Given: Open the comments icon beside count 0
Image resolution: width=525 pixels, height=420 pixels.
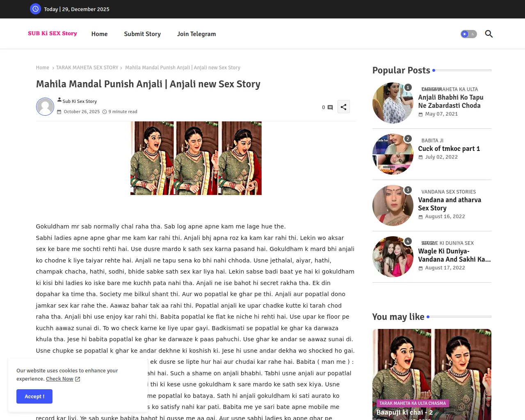Looking at the screenshot, I should 330,107.
